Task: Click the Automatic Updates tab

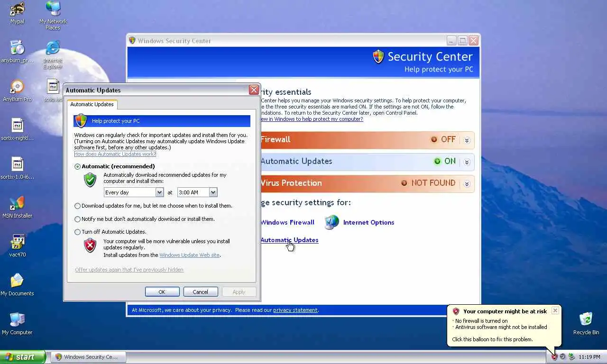Action: click(92, 104)
